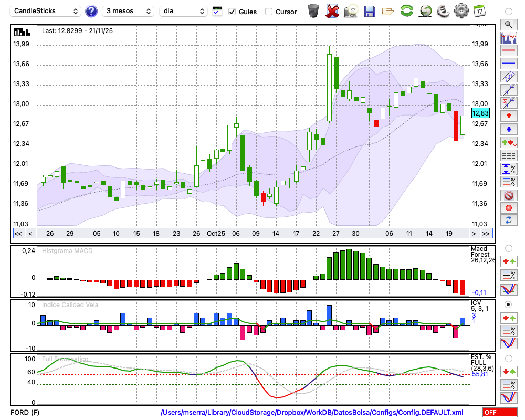Draw a red horizontal line
525x420 pixels.
click(x=508, y=51)
